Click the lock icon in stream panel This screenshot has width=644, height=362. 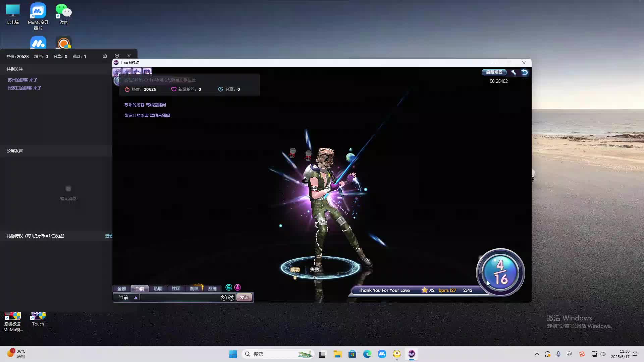tap(105, 56)
